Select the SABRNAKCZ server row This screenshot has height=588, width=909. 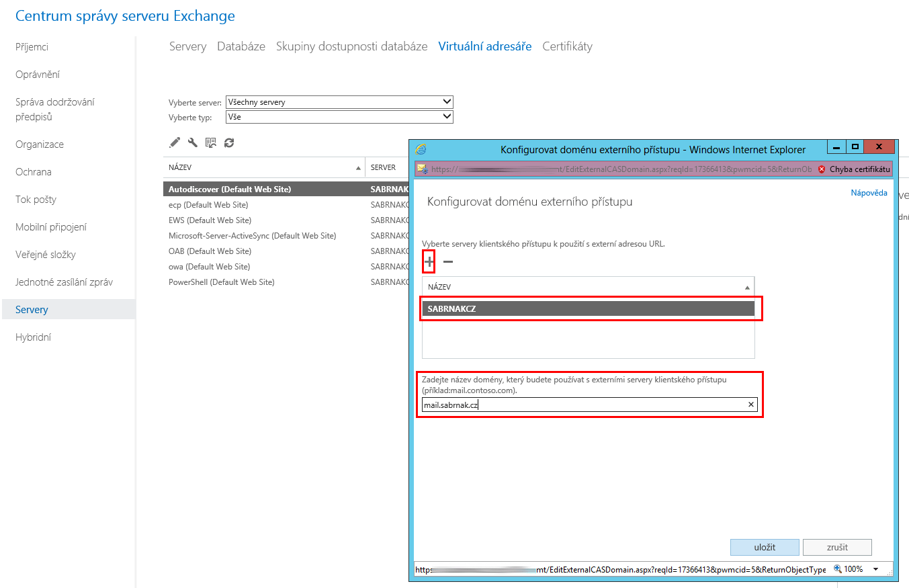[588, 309]
